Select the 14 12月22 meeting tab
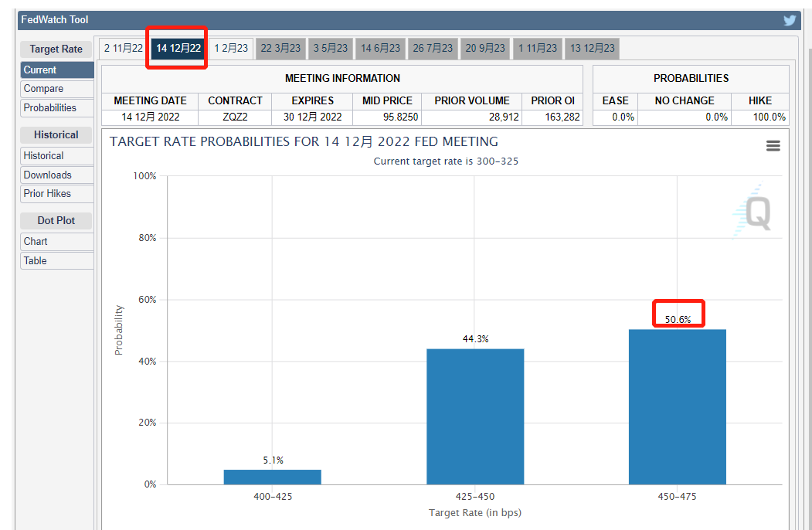812x530 pixels. (x=178, y=48)
